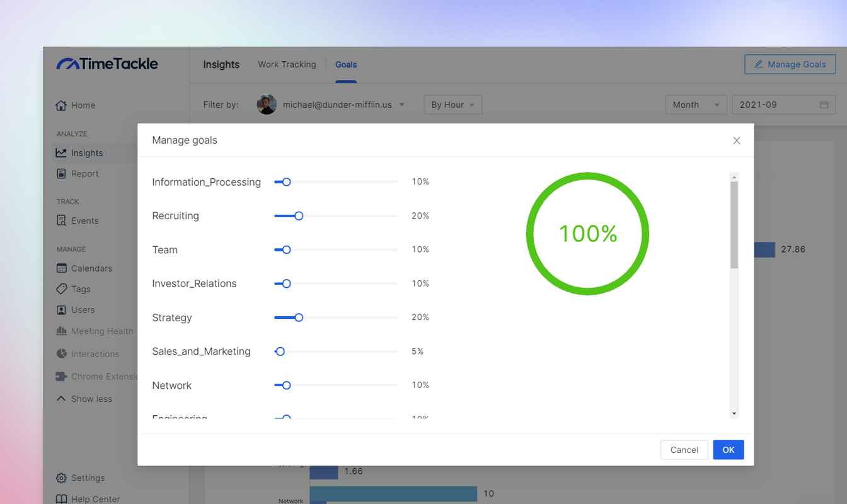The height and width of the screenshot is (504, 847).
Task: Open Interactions in the sidebar
Action: (88, 353)
